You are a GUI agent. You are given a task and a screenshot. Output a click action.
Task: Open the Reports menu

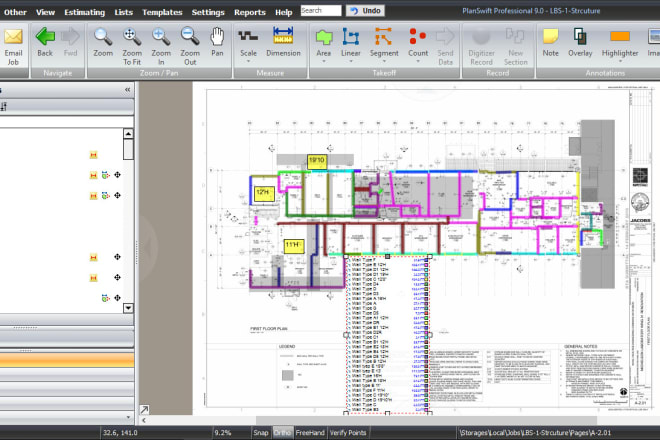pyautogui.click(x=250, y=12)
